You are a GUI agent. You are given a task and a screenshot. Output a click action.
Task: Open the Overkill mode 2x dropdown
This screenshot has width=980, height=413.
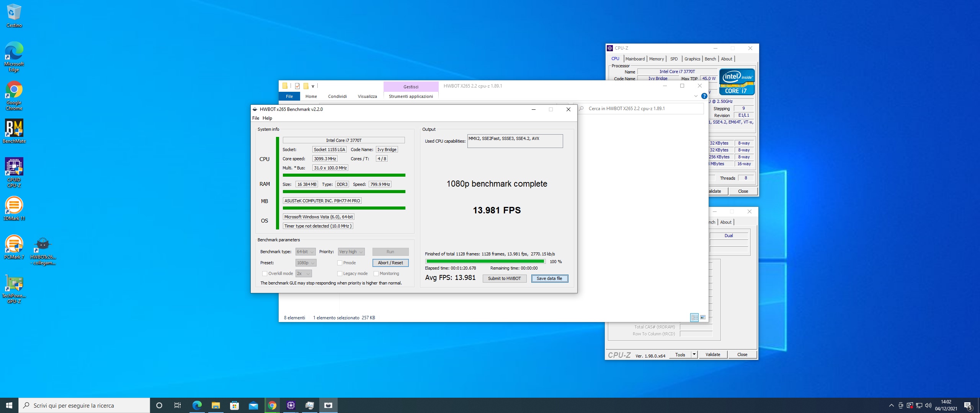click(x=304, y=273)
